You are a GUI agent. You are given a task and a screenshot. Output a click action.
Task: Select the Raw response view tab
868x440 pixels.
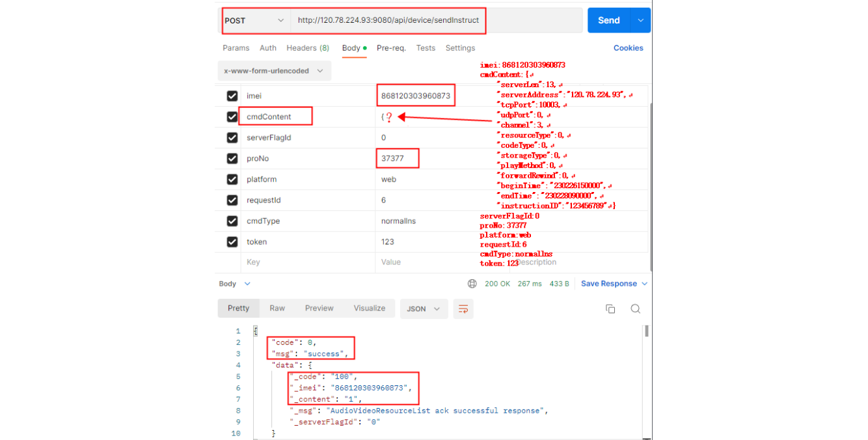[277, 309]
